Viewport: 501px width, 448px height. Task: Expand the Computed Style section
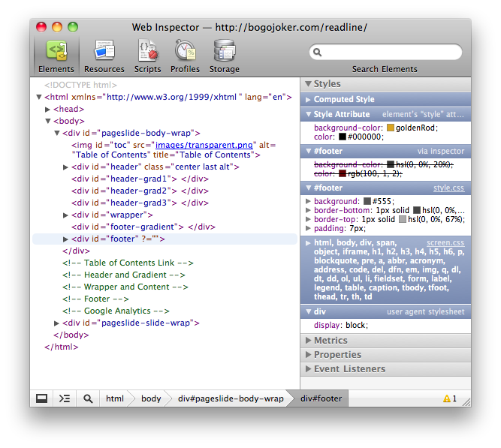tap(343, 99)
